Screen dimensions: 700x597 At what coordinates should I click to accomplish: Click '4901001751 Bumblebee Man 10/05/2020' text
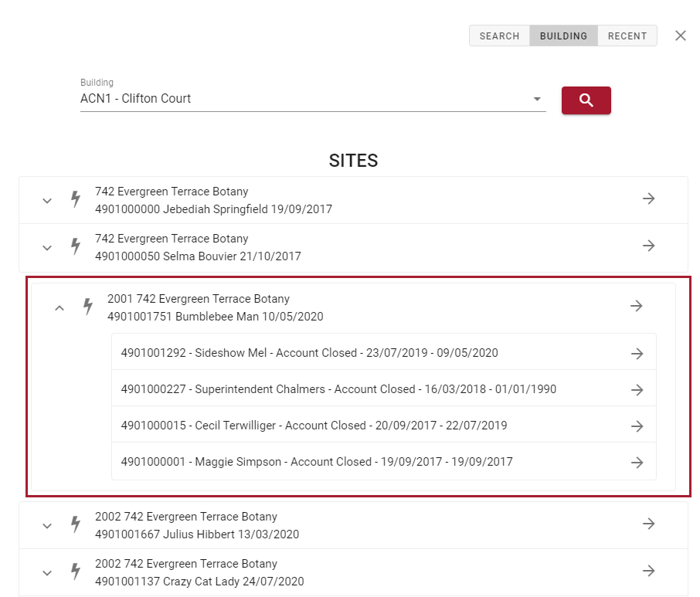click(216, 317)
